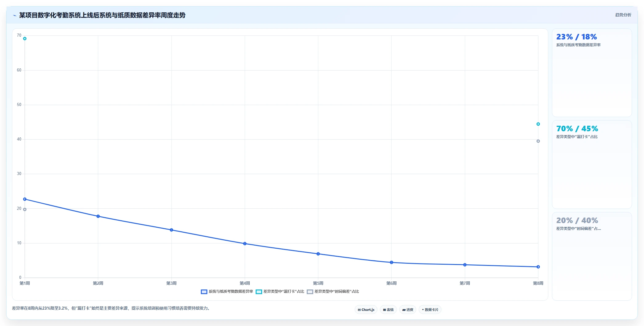Click the cyan 漏打卡 point at 第8周
The height and width of the screenshot is (326, 644).
click(538, 124)
